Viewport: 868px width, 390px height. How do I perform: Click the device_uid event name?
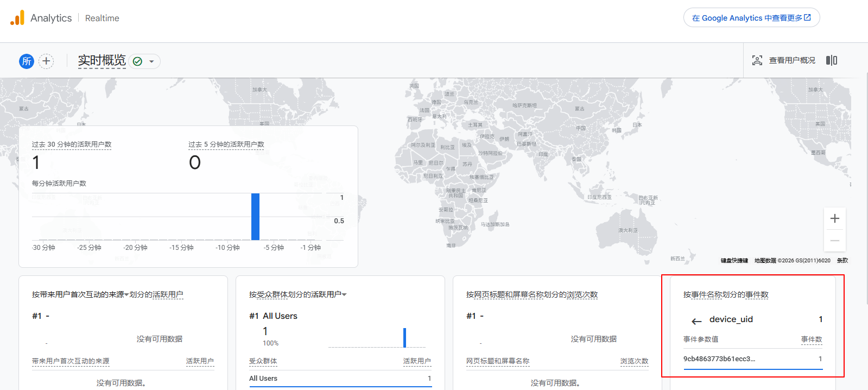click(x=731, y=319)
